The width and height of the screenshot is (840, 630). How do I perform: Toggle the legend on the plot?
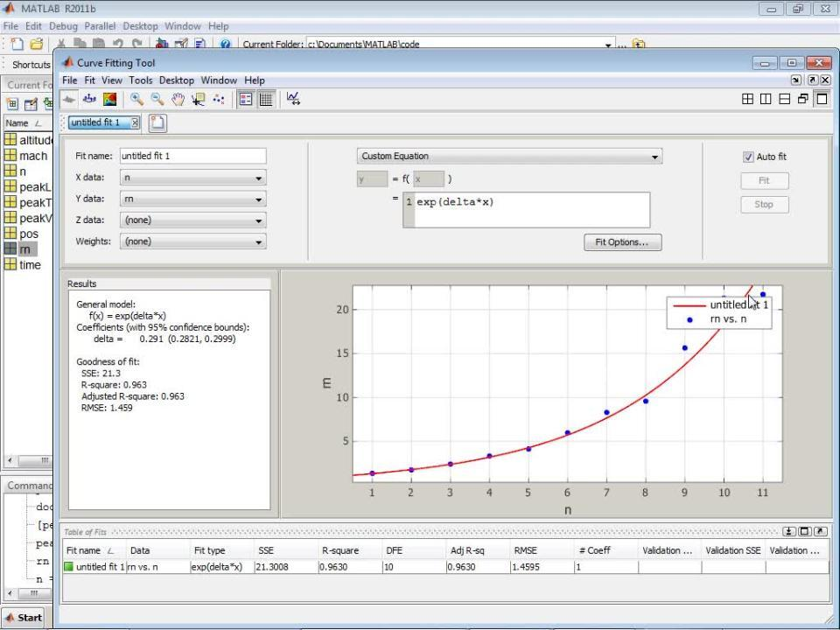[x=246, y=99]
